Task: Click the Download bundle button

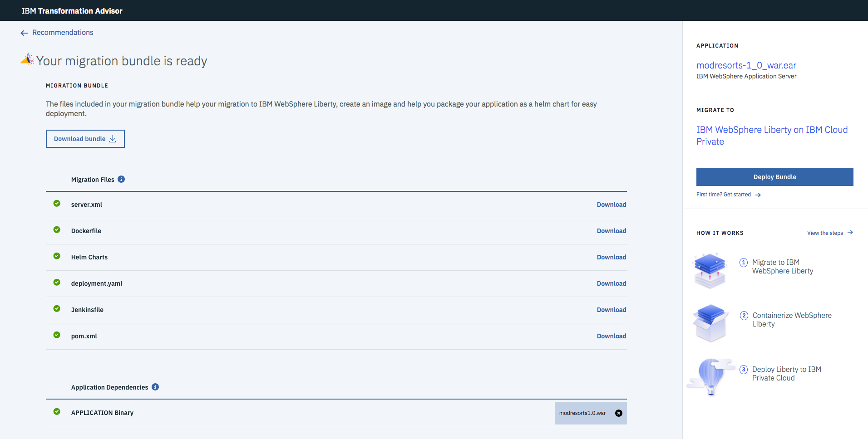Action: coord(85,139)
